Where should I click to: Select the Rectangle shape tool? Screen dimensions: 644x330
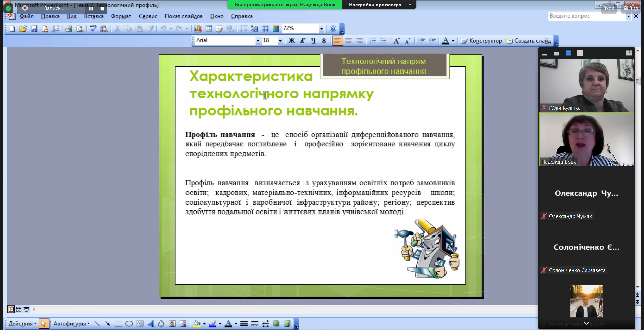(118, 324)
